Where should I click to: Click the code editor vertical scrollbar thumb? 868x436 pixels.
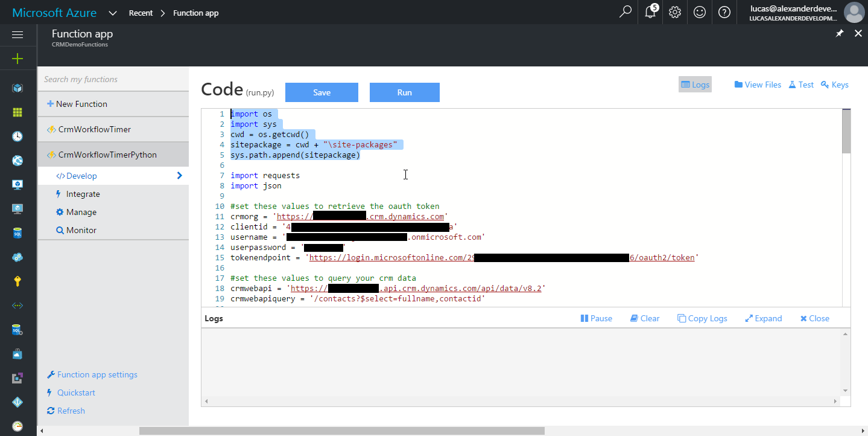[x=846, y=132]
